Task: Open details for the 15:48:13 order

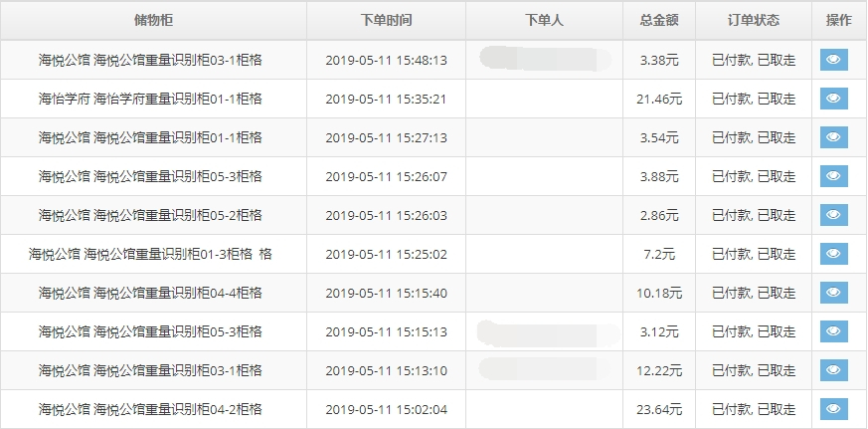Action: tap(833, 60)
